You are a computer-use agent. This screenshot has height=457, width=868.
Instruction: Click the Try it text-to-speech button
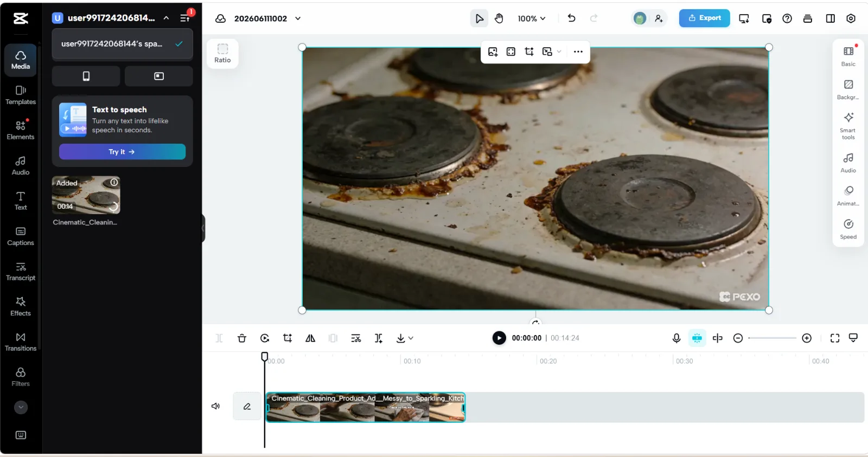[122, 152]
